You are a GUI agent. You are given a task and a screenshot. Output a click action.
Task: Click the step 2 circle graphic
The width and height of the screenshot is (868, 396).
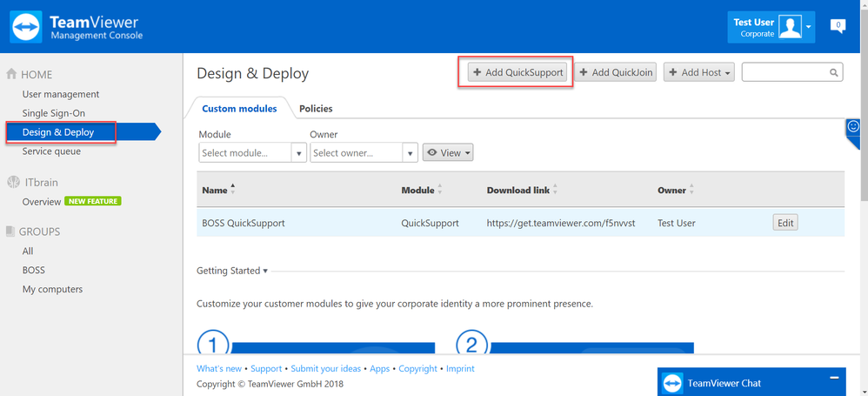pos(471,343)
